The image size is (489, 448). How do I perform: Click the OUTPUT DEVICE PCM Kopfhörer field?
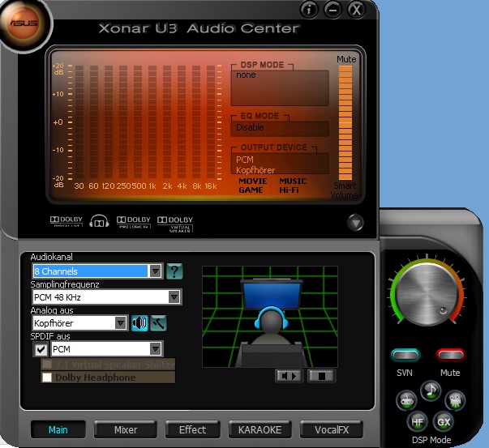tap(280, 164)
